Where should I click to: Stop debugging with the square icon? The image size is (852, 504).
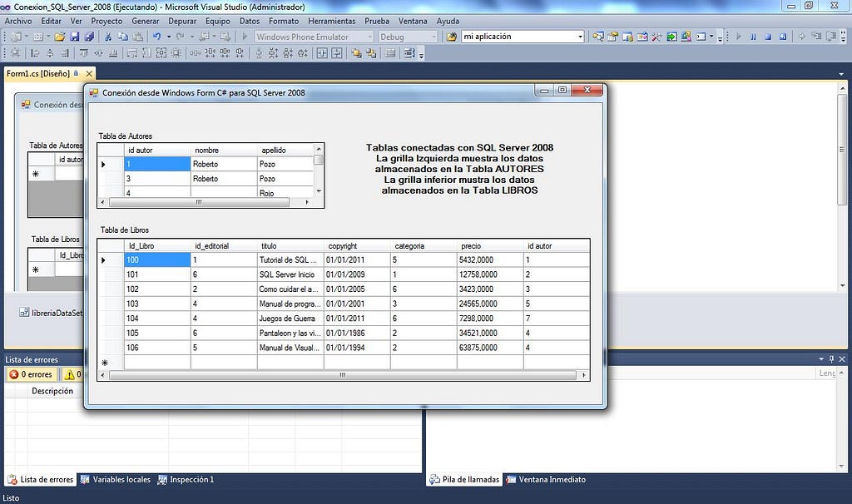768,37
